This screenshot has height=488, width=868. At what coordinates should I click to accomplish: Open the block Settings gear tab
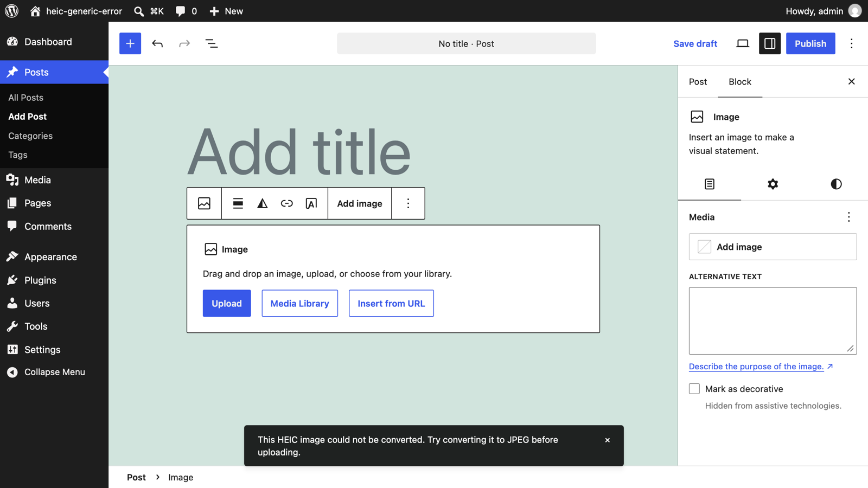[x=773, y=184]
